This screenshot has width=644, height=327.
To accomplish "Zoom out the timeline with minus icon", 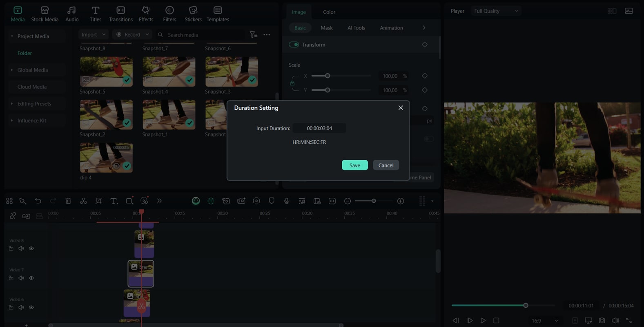I will click(x=348, y=201).
